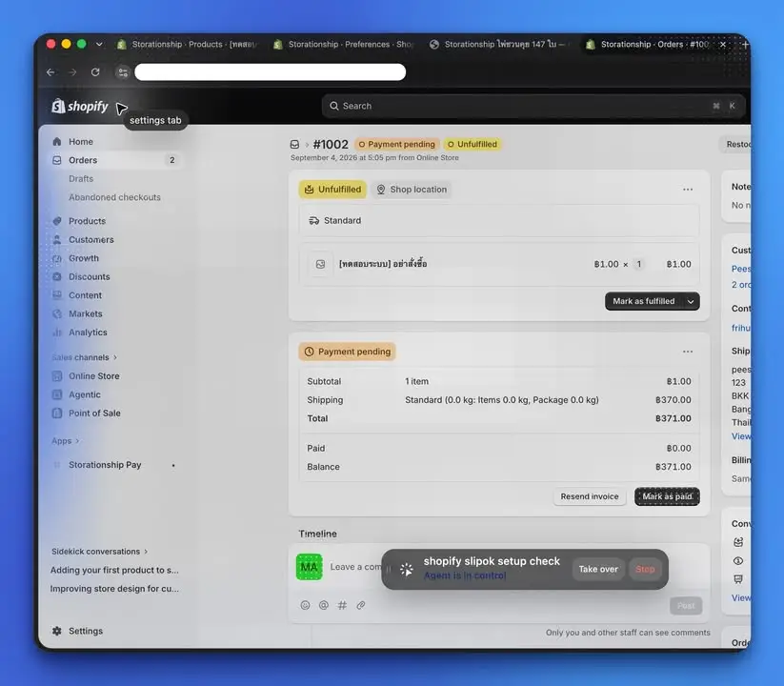The image size is (784, 686).
Task: Go back in the browser
Action: click(50, 72)
